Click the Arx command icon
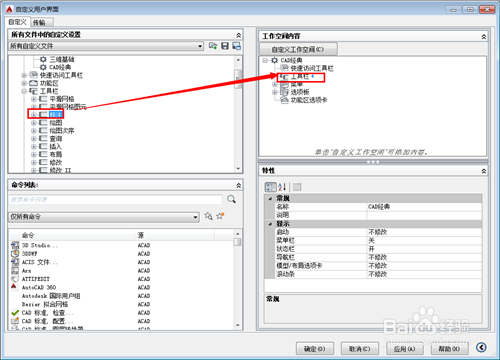This screenshot has width=500, height=360. (15, 270)
